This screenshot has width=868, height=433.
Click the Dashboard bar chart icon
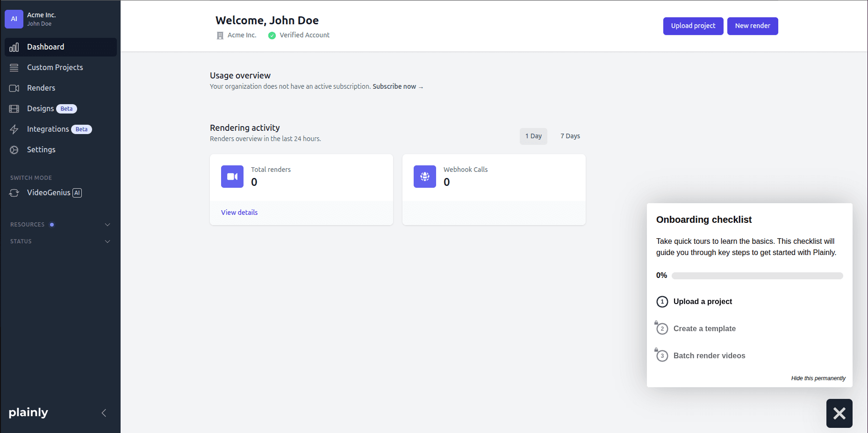point(14,47)
